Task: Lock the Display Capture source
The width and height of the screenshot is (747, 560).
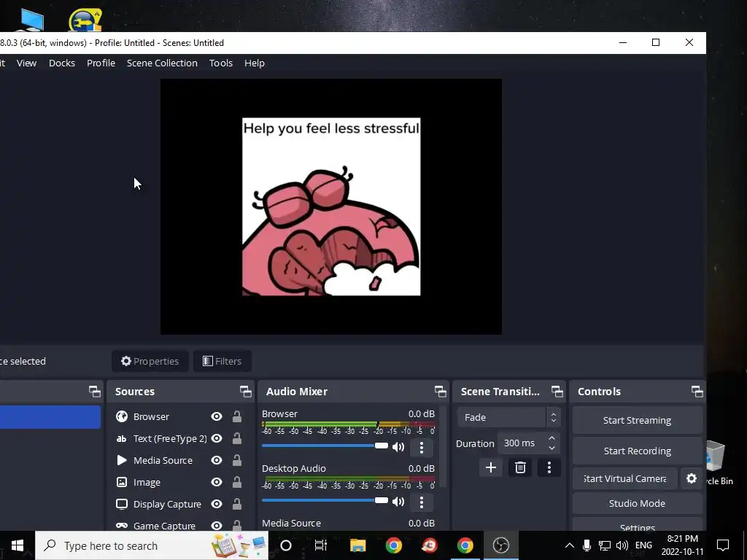Action: (x=237, y=505)
